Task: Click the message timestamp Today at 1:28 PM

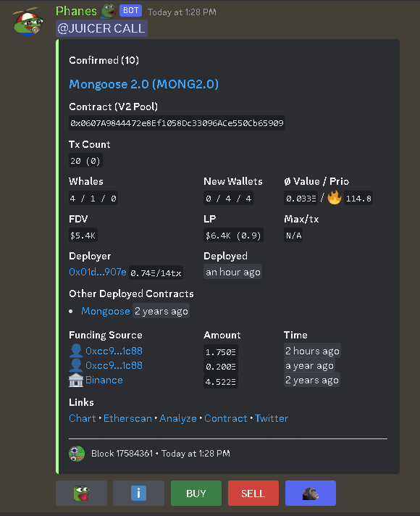Action: (x=182, y=12)
